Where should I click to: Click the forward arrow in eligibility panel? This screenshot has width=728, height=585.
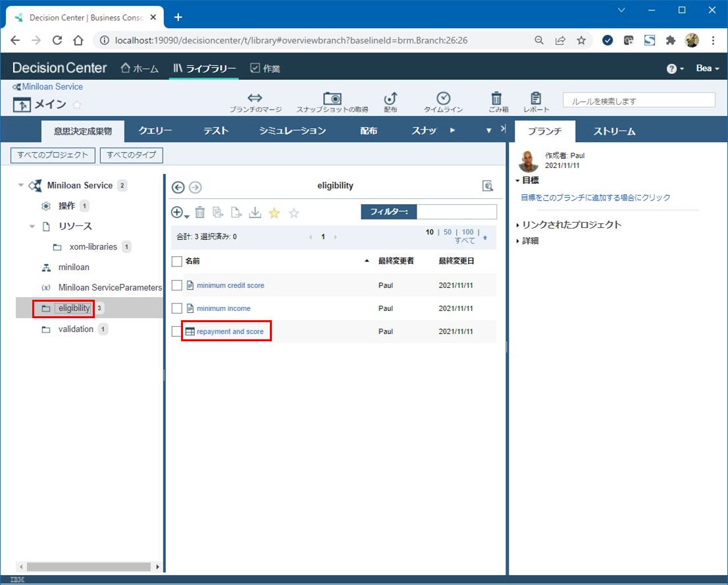[195, 187]
